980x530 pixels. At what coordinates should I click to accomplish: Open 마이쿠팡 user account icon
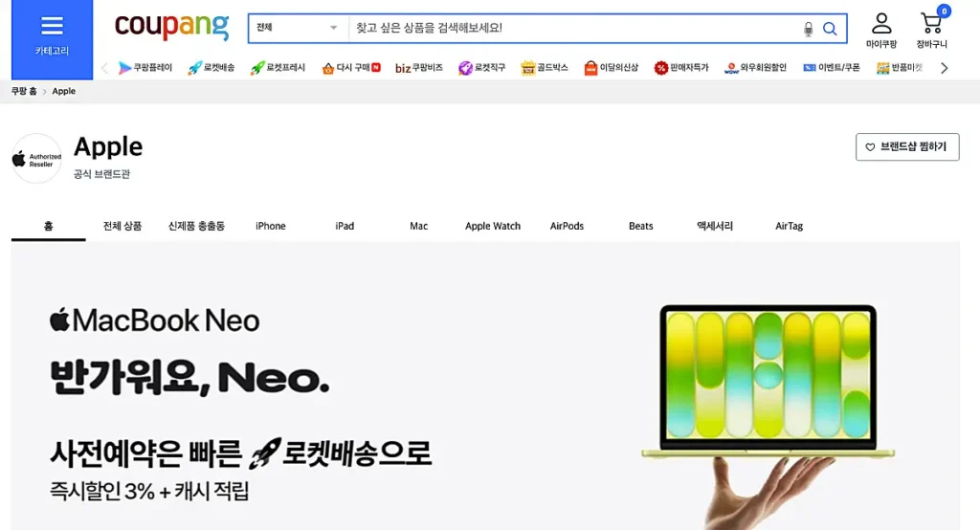[x=881, y=31]
